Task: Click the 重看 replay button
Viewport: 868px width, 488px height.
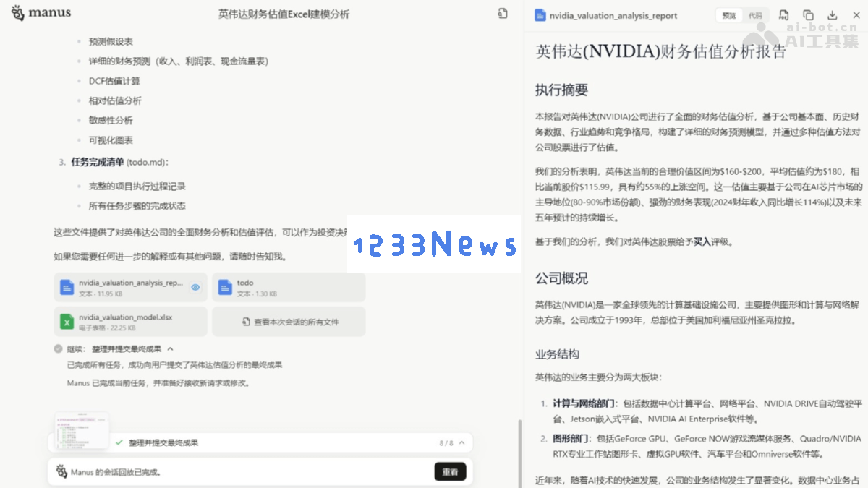Action: tap(450, 472)
